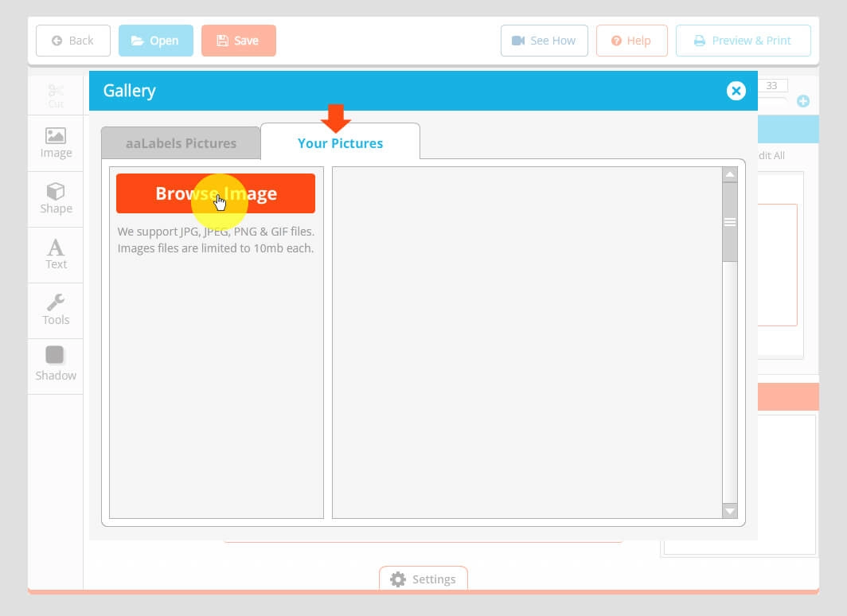This screenshot has height=616, width=847.
Task: Go Back using the top button
Action: (73, 41)
